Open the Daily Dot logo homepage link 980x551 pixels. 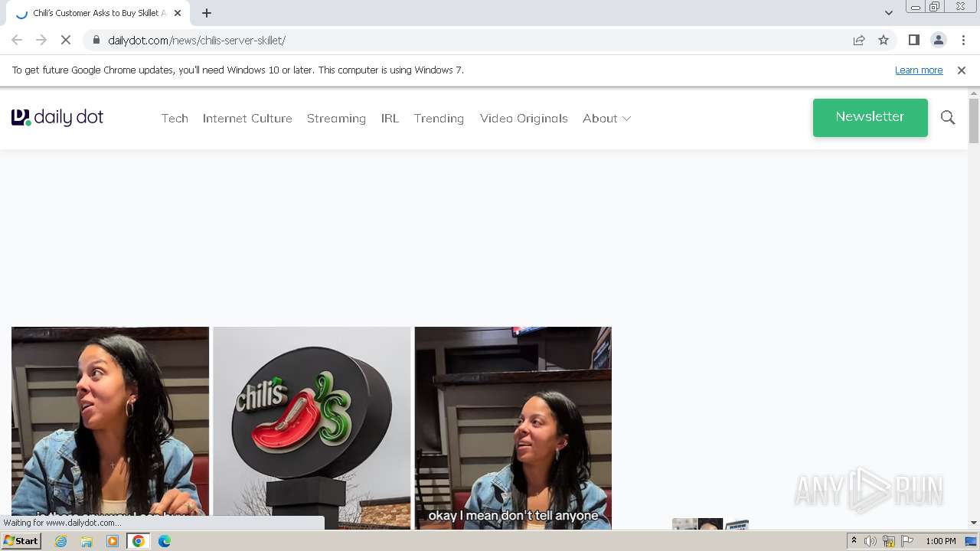(57, 117)
